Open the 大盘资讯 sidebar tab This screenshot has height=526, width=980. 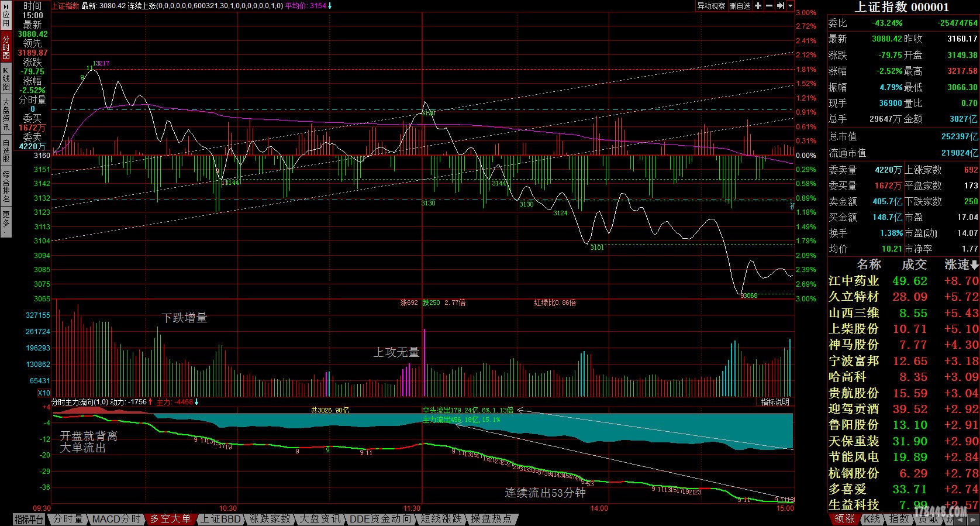6,114
